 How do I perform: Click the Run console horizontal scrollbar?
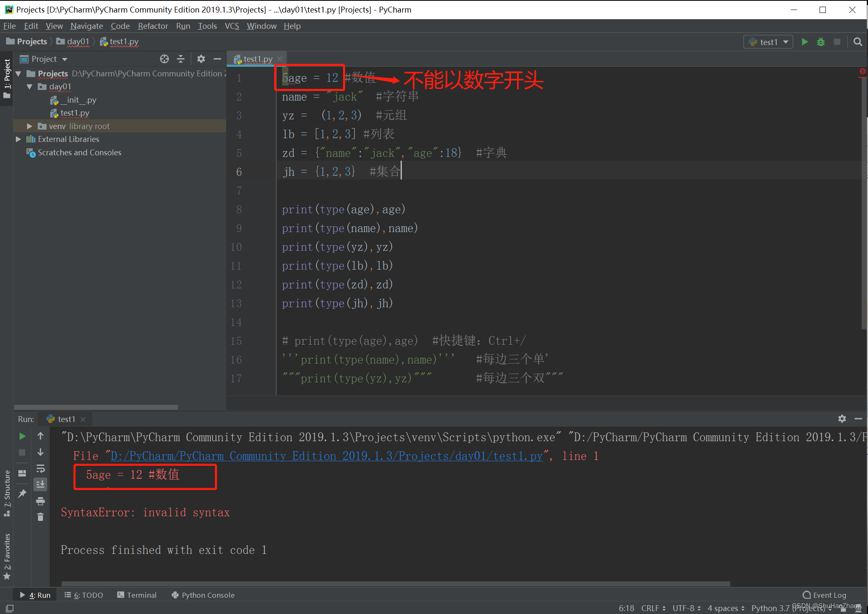coord(396,584)
